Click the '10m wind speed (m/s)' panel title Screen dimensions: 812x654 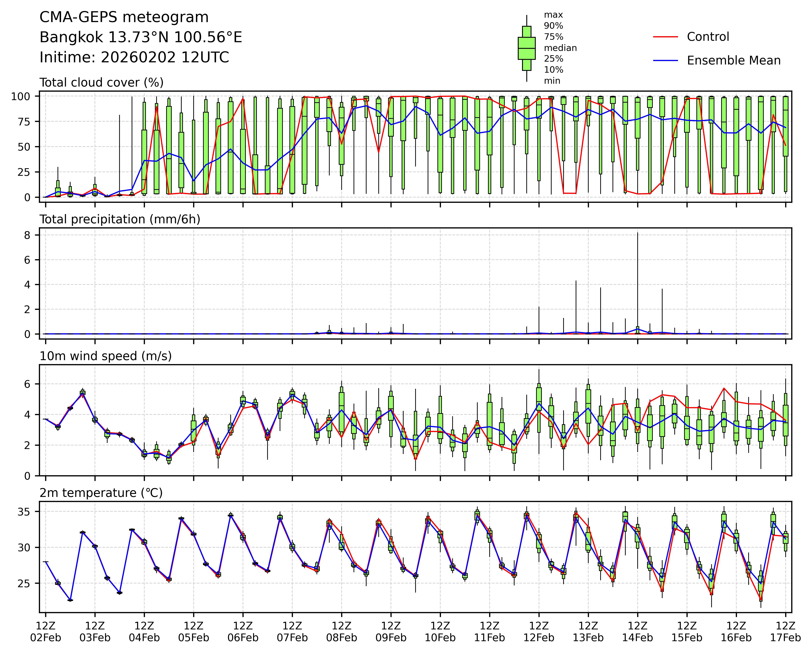point(105,356)
